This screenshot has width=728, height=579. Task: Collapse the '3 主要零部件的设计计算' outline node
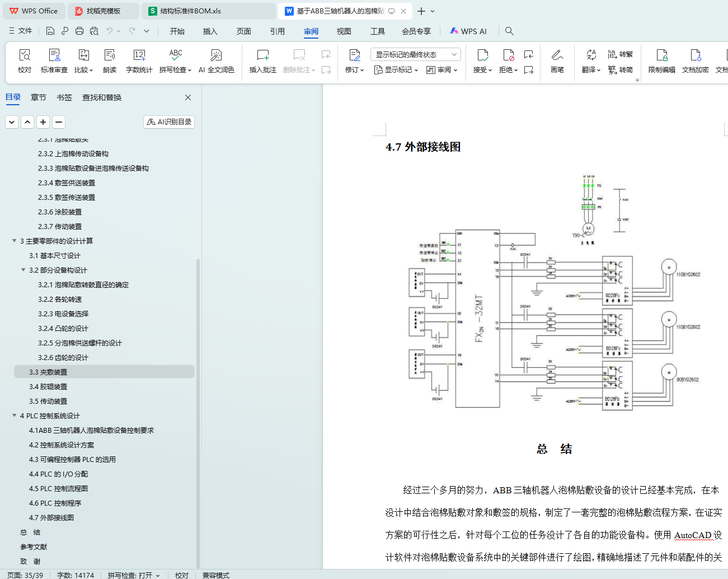[x=14, y=241]
